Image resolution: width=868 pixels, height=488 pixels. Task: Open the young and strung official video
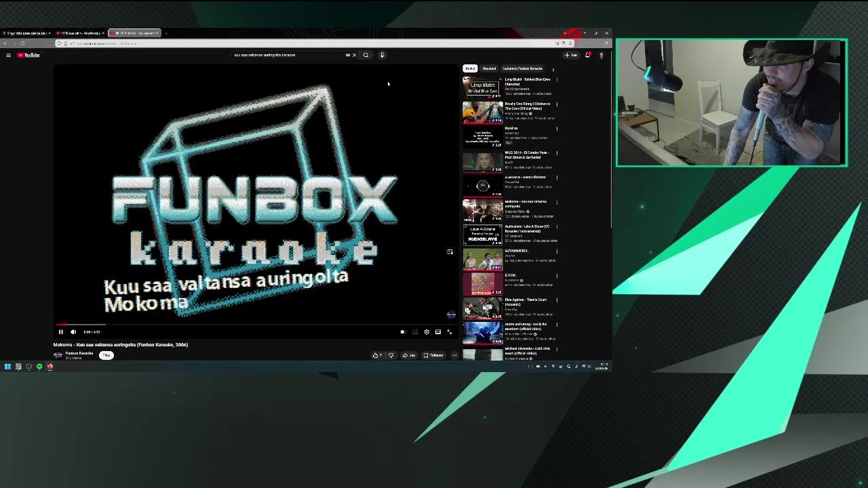click(x=482, y=332)
